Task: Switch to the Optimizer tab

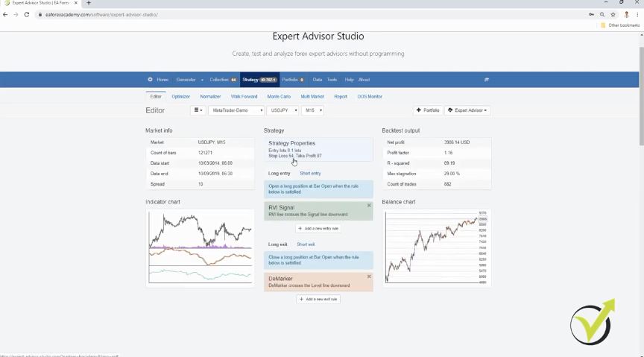Action: [x=180, y=97]
